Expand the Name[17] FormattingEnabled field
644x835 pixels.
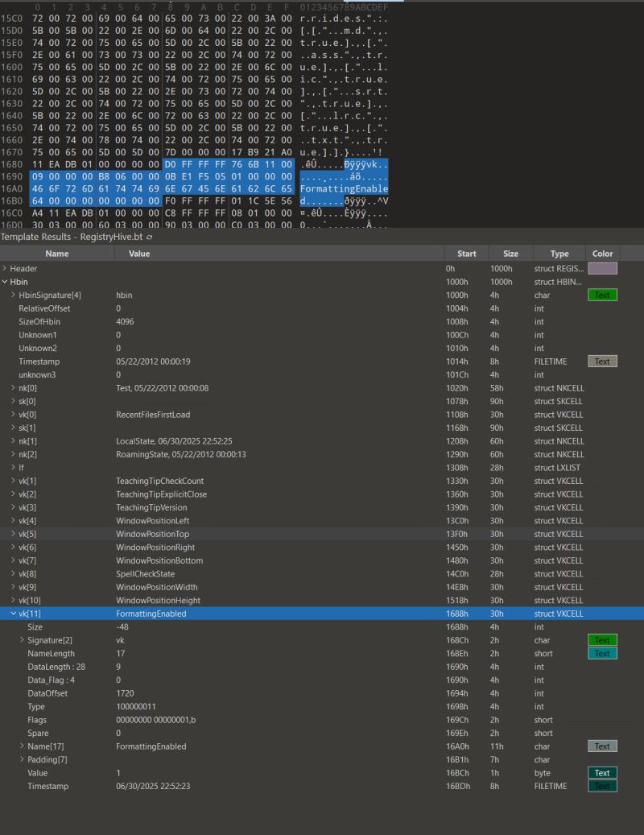(21, 746)
